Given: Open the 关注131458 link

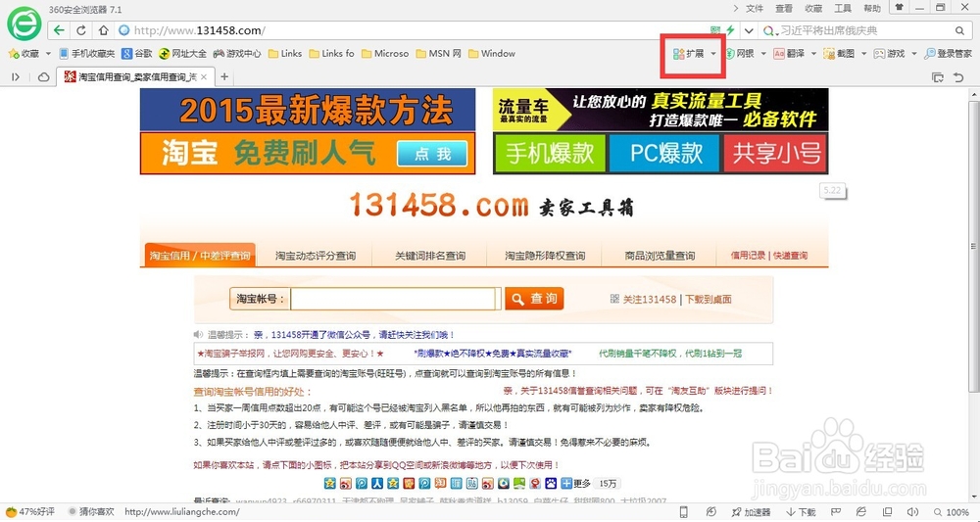Looking at the screenshot, I should point(650,300).
